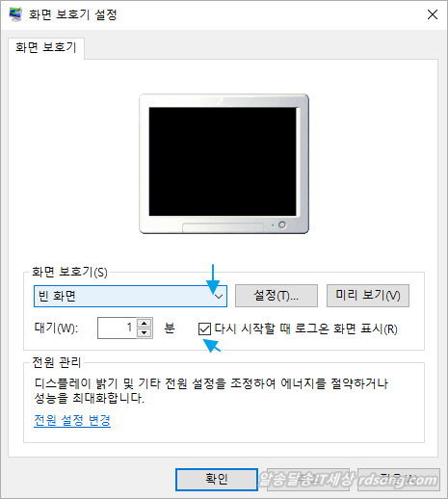The width and height of the screenshot is (448, 499).
Task: Click the screen saver icon in the title bar
Action: click(x=15, y=14)
